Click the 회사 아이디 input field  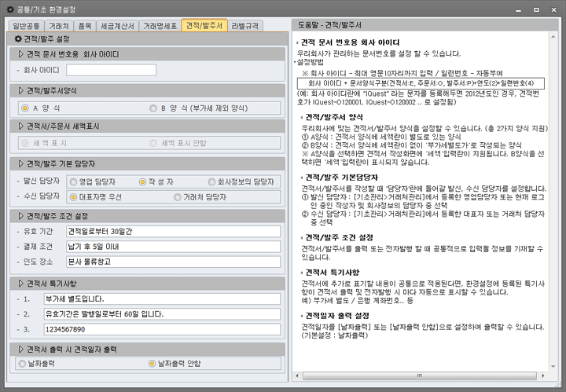[x=111, y=70]
